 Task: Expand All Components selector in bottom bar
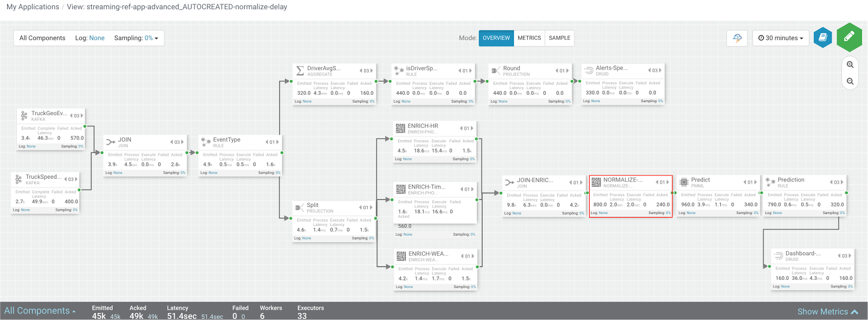coord(40,311)
